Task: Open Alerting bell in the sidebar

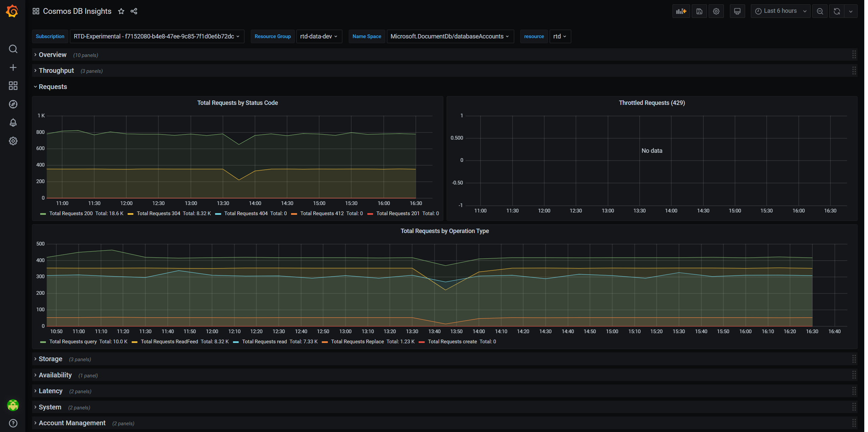Action: [13, 122]
